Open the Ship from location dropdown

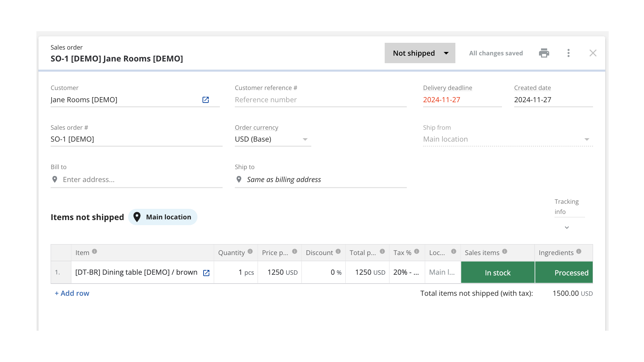click(x=587, y=139)
